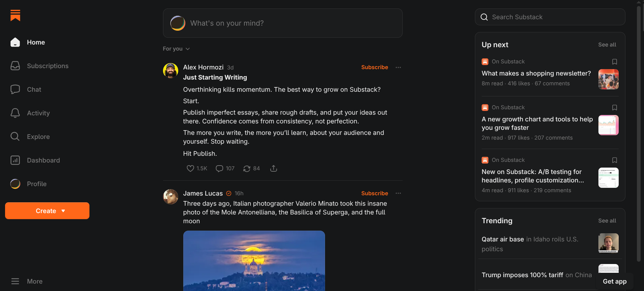
Task: Click See all next to Trending
Action: click(607, 221)
